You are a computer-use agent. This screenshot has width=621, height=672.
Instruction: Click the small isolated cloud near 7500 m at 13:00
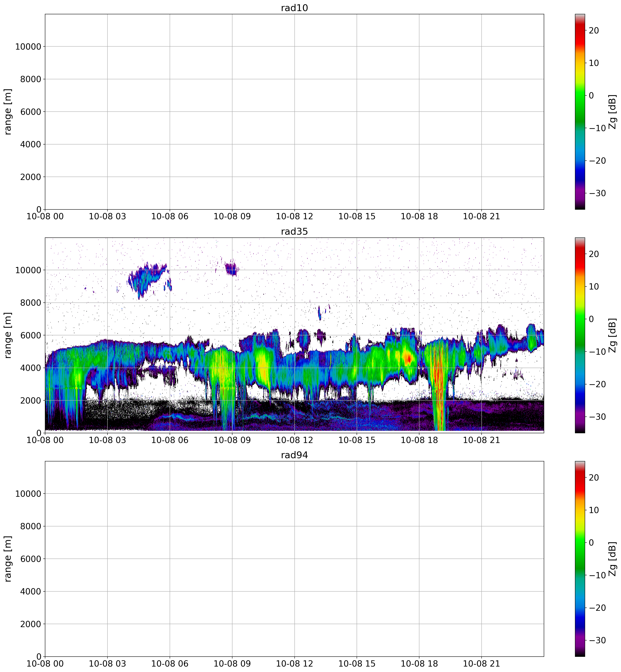point(320,314)
